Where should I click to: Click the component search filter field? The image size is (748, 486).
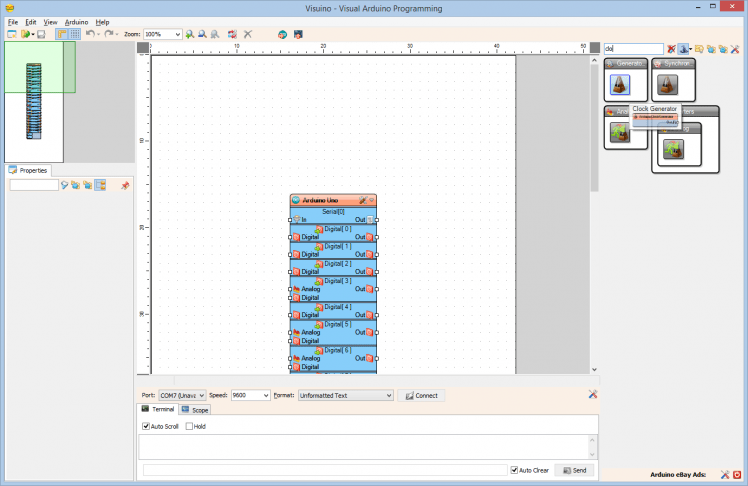pos(634,49)
